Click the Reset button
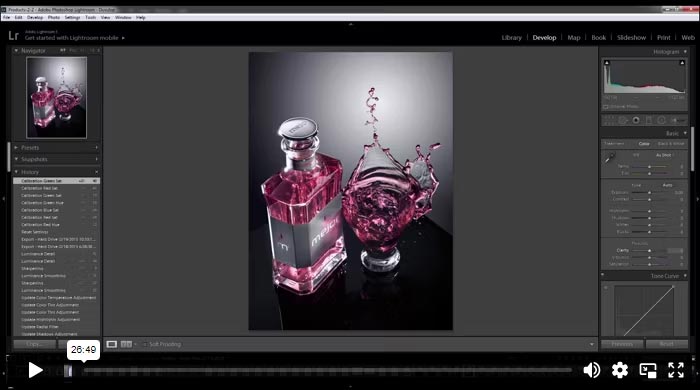Viewport: 700px width, 390px height. click(x=667, y=344)
